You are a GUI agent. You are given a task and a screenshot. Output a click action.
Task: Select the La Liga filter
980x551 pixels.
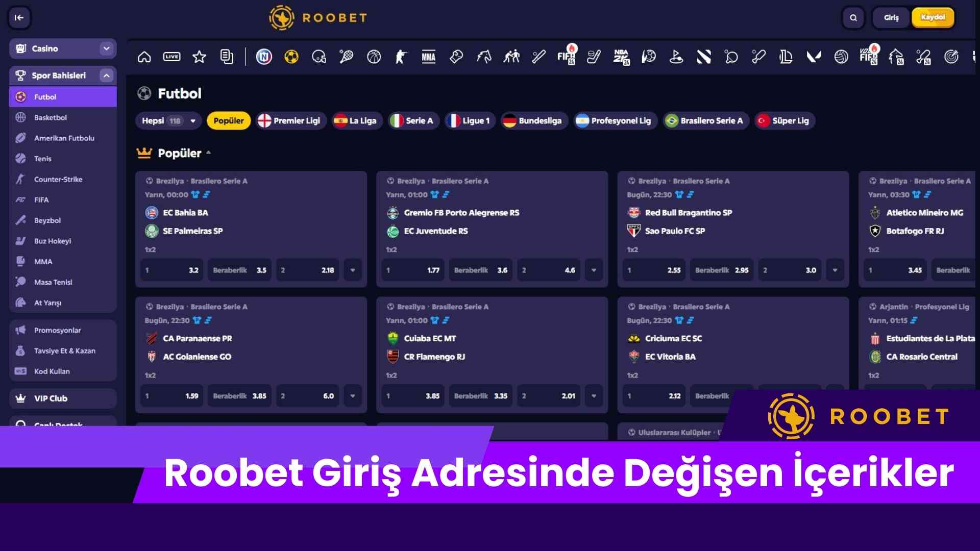[x=357, y=121]
